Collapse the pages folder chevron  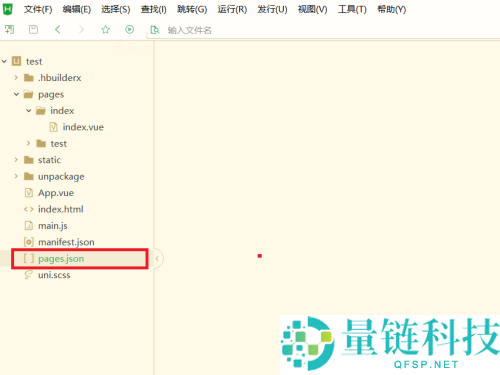[x=16, y=94]
